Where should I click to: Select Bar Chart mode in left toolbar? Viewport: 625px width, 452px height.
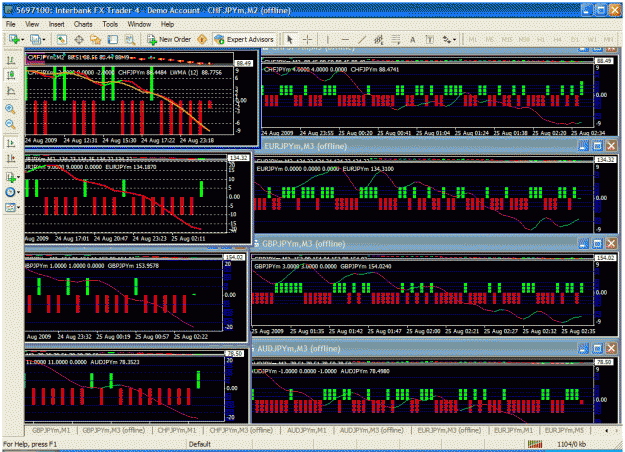11,60
